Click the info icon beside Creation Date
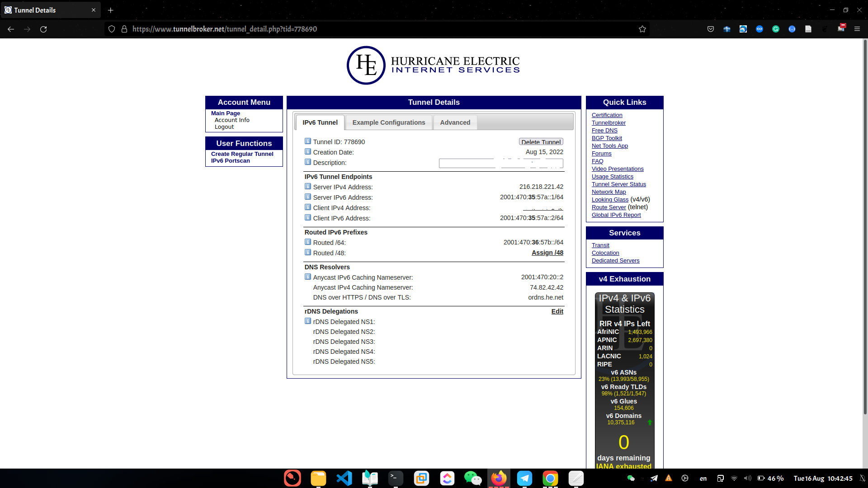This screenshot has height=488, width=868. pos(308,152)
